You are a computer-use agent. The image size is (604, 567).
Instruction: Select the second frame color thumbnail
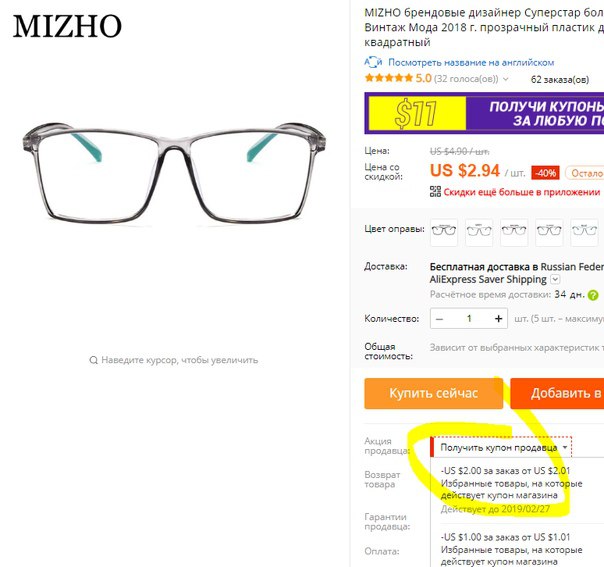click(479, 232)
